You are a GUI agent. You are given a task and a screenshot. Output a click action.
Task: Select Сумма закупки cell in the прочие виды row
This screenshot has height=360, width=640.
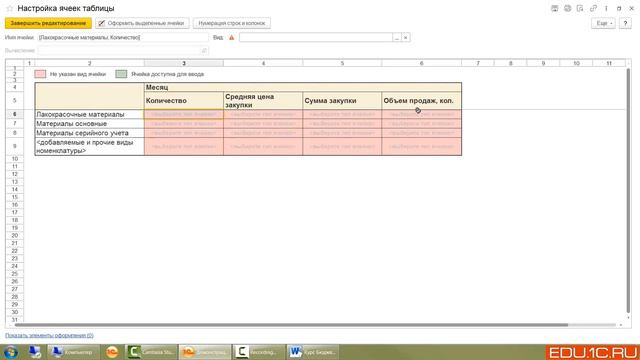(342, 147)
